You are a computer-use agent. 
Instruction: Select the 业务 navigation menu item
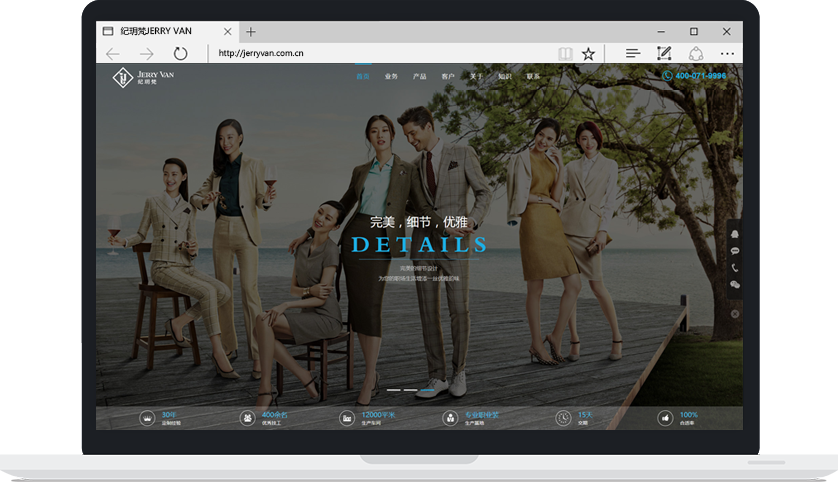(x=391, y=76)
